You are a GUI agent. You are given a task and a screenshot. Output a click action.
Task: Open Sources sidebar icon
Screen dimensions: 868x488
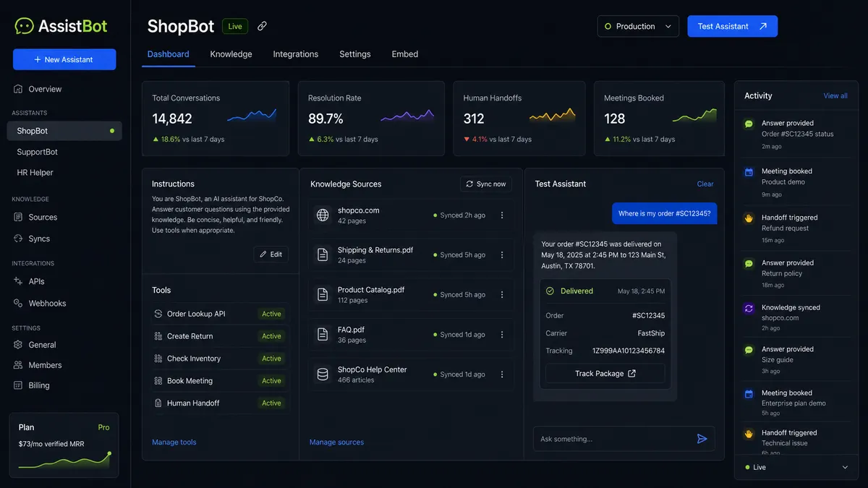[19, 217]
